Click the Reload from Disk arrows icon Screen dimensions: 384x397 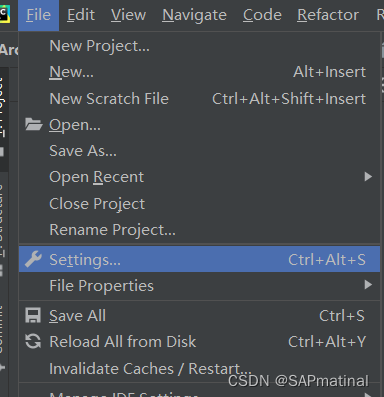(x=33, y=341)
